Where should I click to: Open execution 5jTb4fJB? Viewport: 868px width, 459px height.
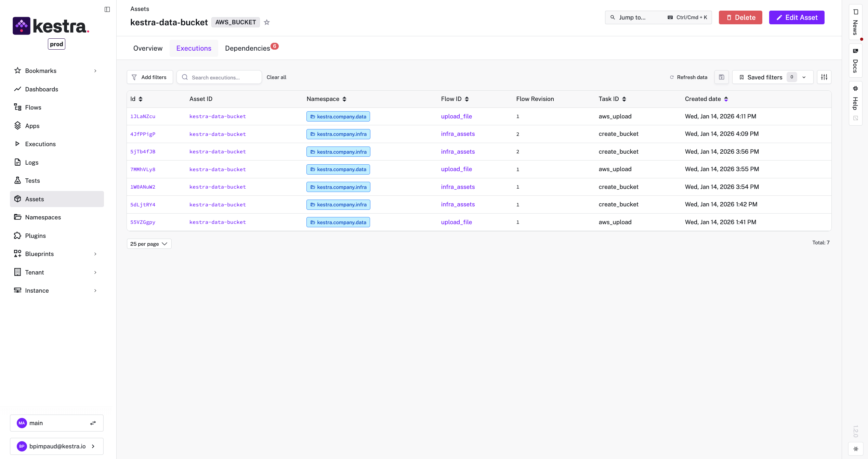143,152
